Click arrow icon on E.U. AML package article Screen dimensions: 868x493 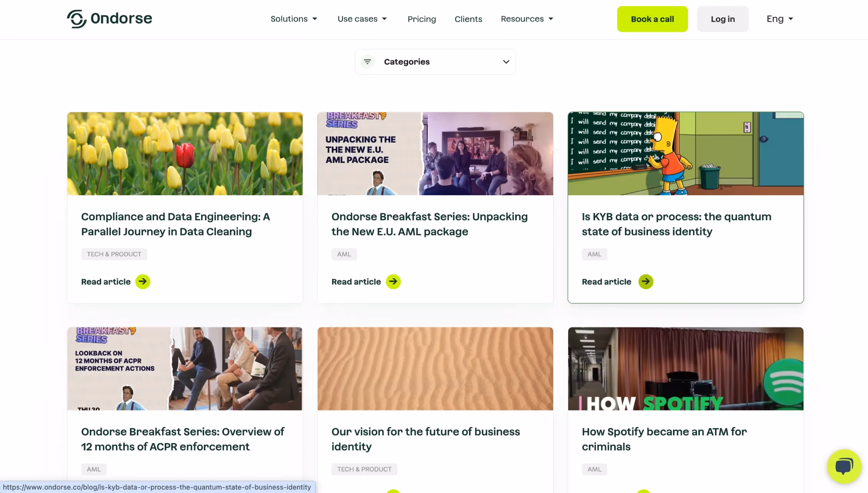pyautogui.click(x=393, y=282)
